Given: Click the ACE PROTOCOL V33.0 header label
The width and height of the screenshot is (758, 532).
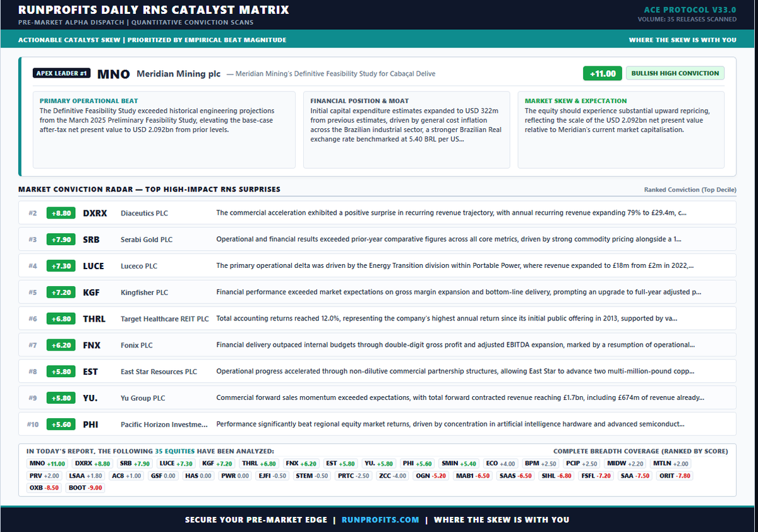Looking at the screenshot, I should (690, 9).
